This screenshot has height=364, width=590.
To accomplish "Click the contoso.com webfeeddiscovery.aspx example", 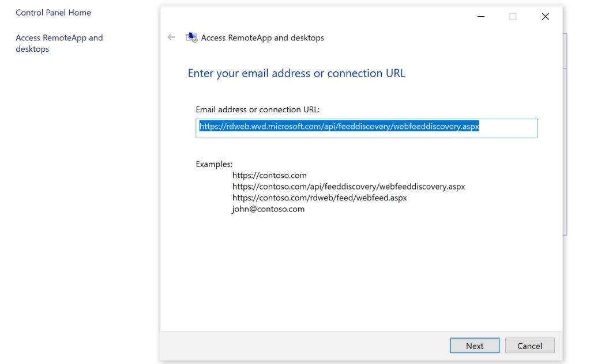I will tap(348, 187).
